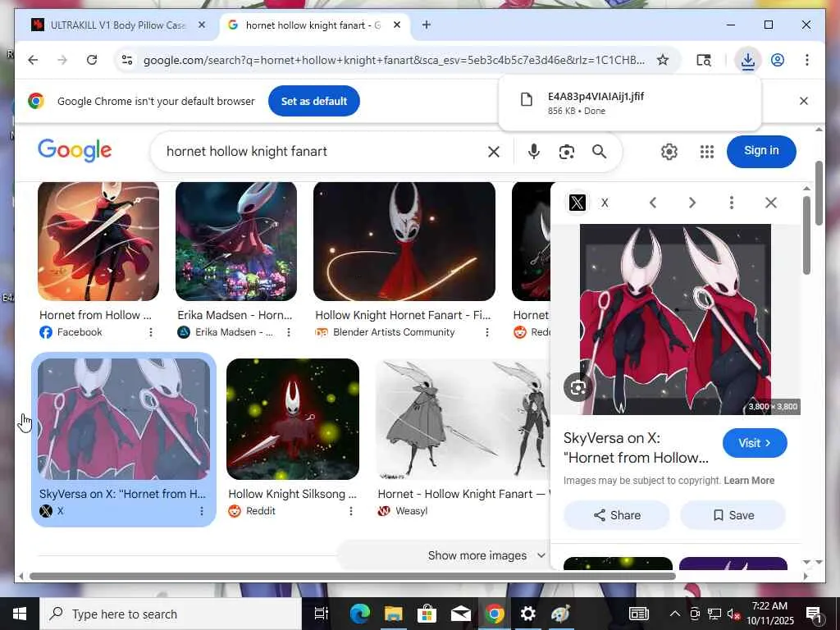Bookmark this page with the star
Image resolution: width=840 pixels, height=630 pixels.
[x=663, y=60]
